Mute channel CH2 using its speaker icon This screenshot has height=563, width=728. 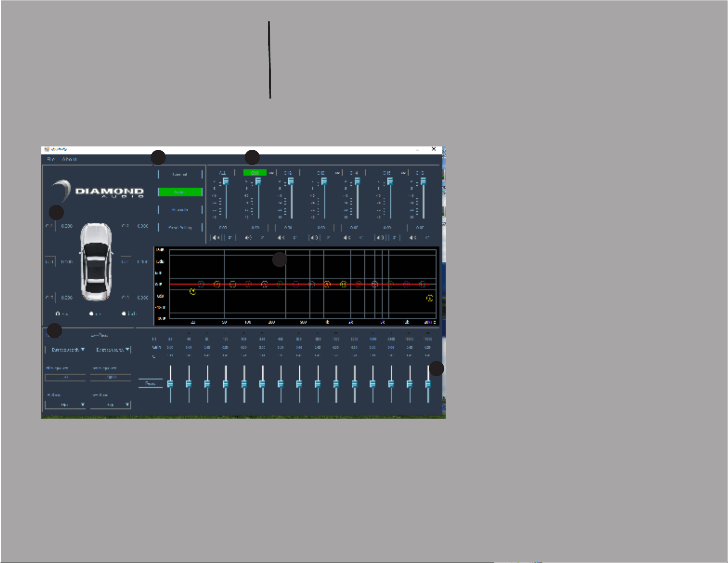coord(281,237)
